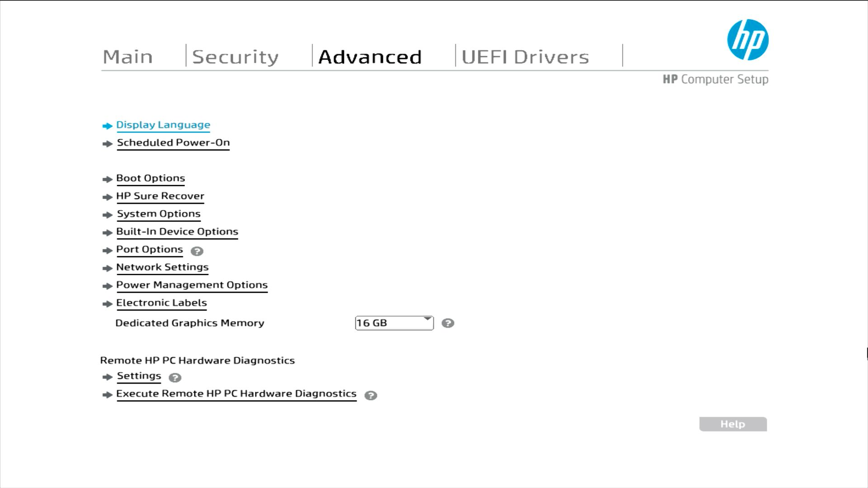The image size is (868, 488).
Task: Click help icon beside Execute Remote HP PC Hardware Diagnostics
Action: pos(370,395)
